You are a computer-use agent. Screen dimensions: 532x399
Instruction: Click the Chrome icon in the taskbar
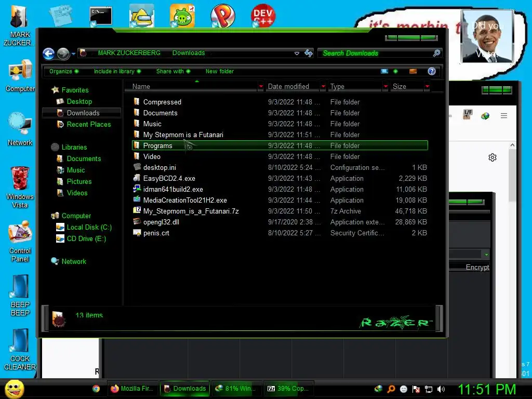(96, 389)
